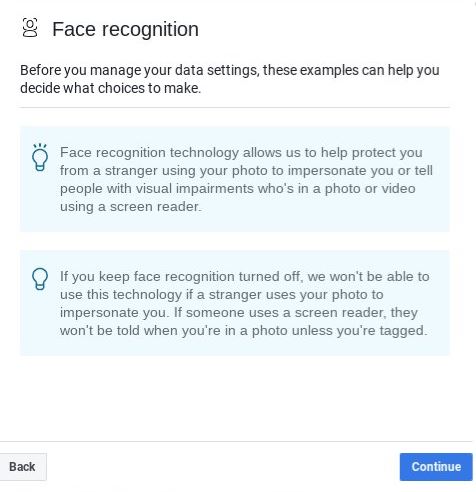Viewport: 476px width, 492px height.
Task: Click the divider line below the intro paragraph
Action: click(234, 107)
